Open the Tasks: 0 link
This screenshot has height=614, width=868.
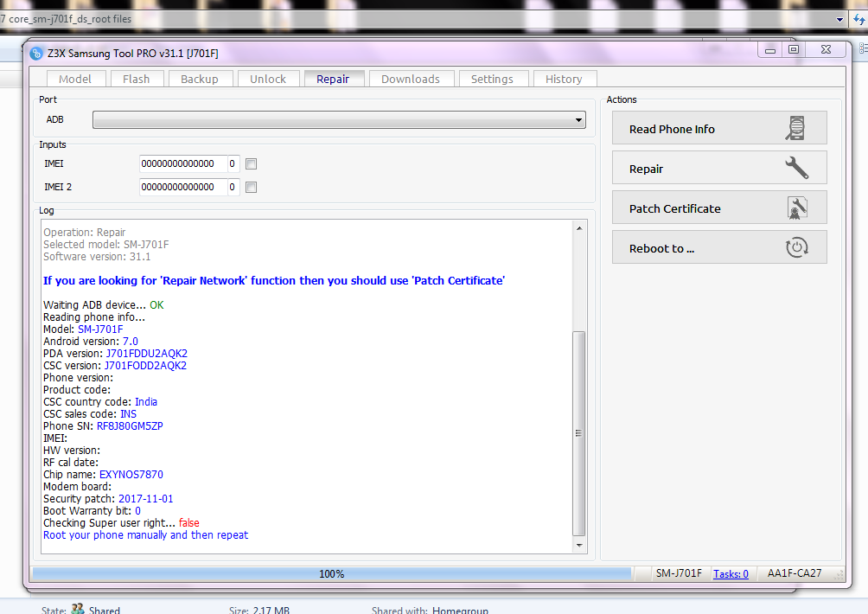[731, 574]
